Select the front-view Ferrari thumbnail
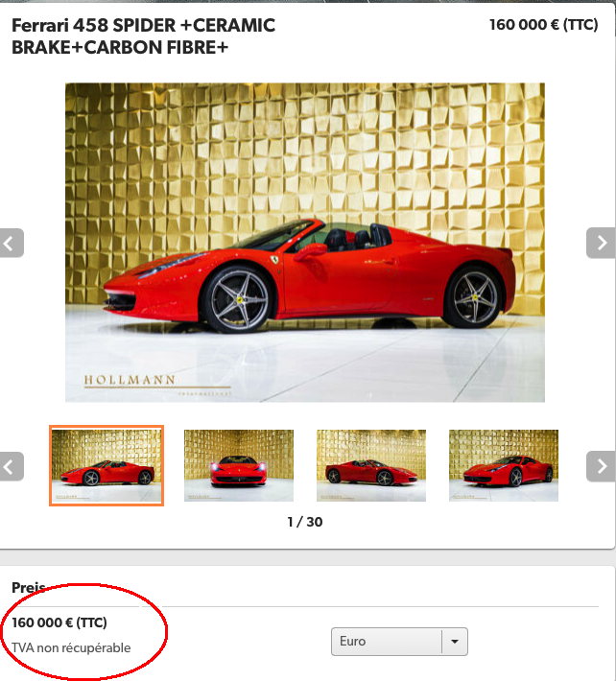 click(x=239, y=465)
